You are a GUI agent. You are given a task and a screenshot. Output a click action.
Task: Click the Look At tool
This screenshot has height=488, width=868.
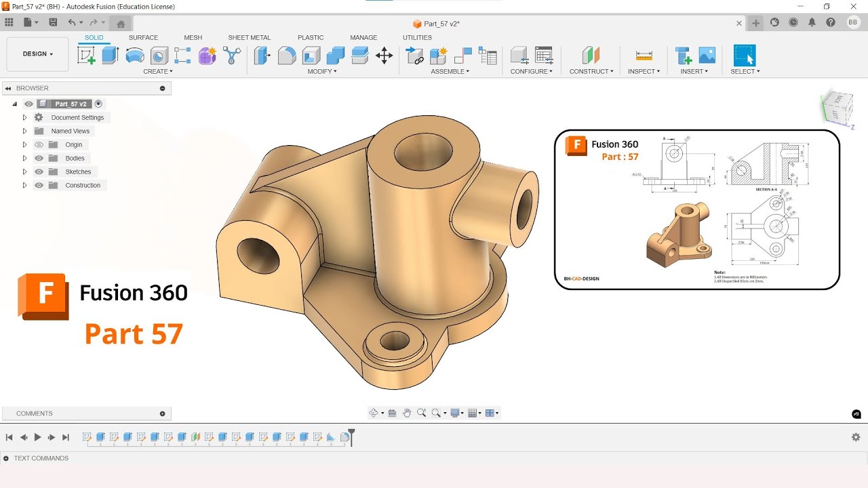pyautogui.click(x=392, y=413)
